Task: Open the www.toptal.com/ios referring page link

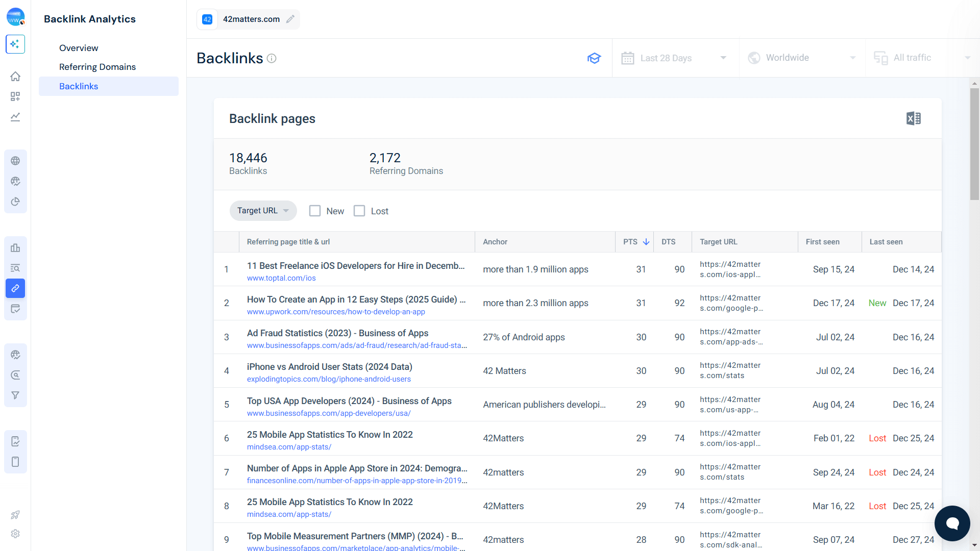Action: [281, 278]
